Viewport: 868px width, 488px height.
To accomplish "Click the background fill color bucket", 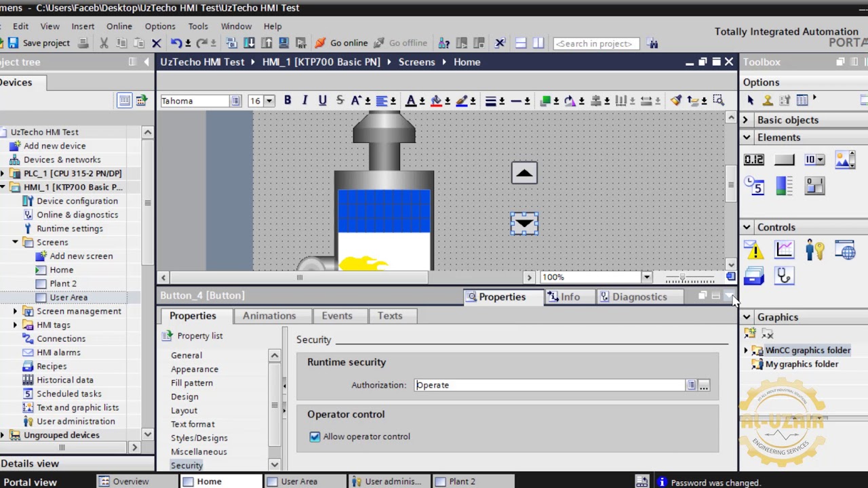I will (436, 100).
